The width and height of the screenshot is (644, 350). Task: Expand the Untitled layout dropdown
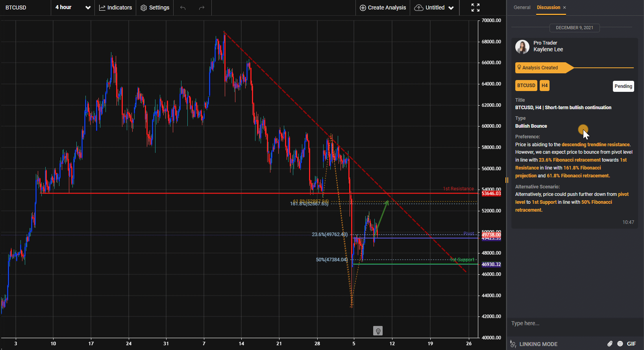[x=434, y=8]
